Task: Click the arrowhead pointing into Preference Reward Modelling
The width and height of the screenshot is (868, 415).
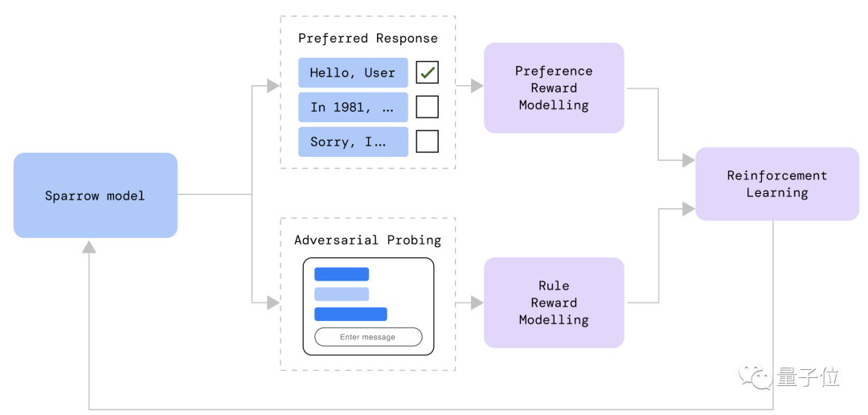Action: tap(477, 85)
